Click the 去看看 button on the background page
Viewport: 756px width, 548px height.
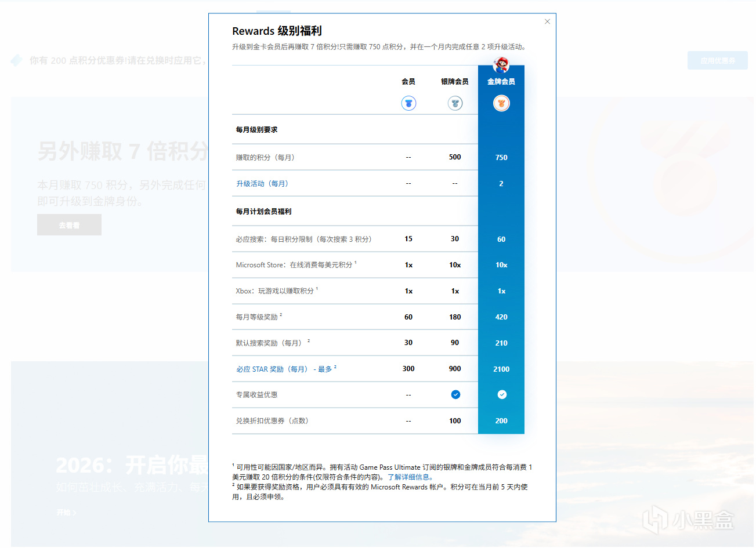(69, 225)
